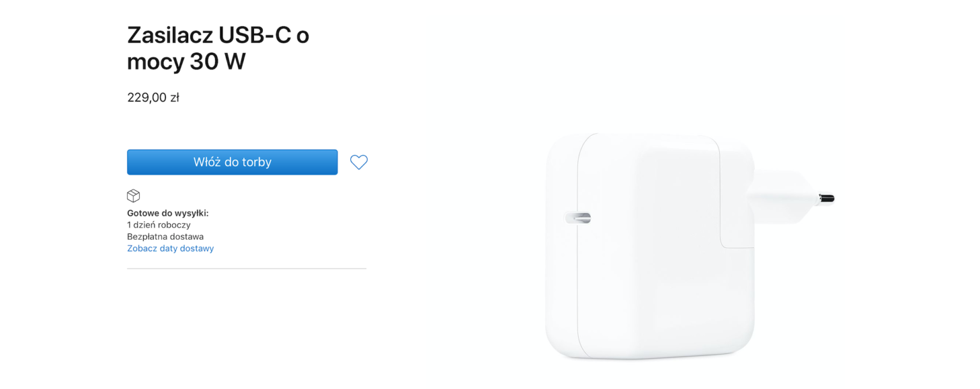The width and height of the screenshot is (980, 389).
Task: Click the USB-C port on the charger image
Action: click(578, 217)
